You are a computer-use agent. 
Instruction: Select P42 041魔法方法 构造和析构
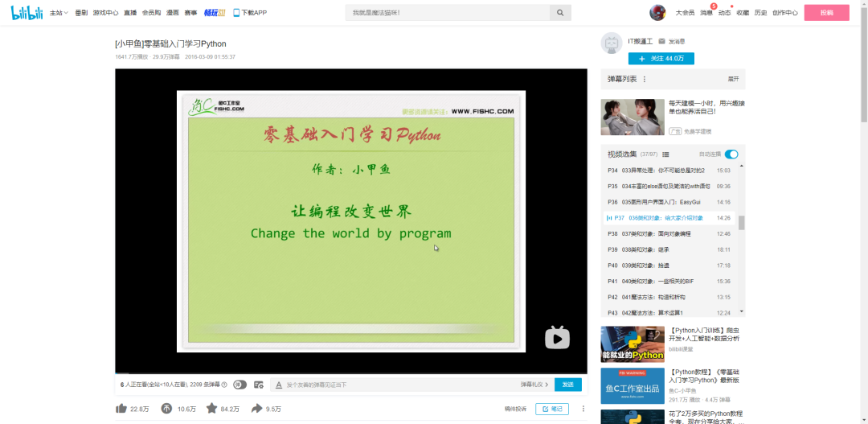tap(669, 297)
